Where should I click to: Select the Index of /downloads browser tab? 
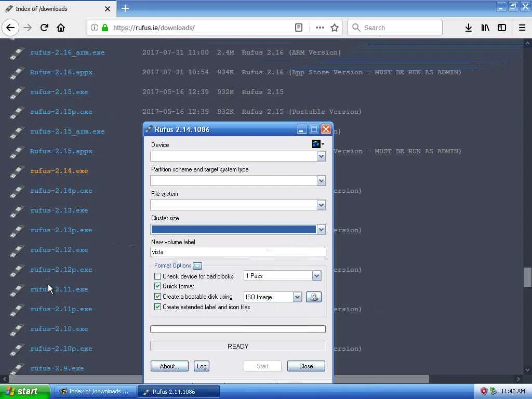coord(58,9)
